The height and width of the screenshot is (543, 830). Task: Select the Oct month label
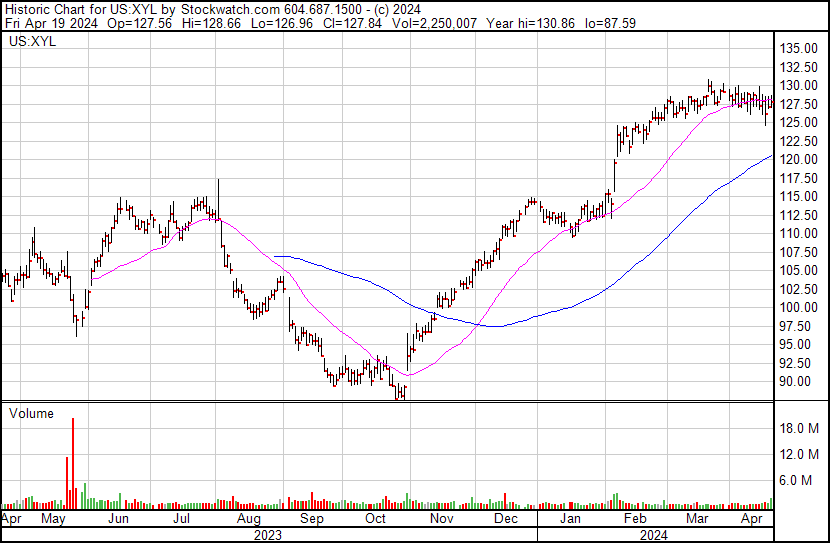click(375, 518)
